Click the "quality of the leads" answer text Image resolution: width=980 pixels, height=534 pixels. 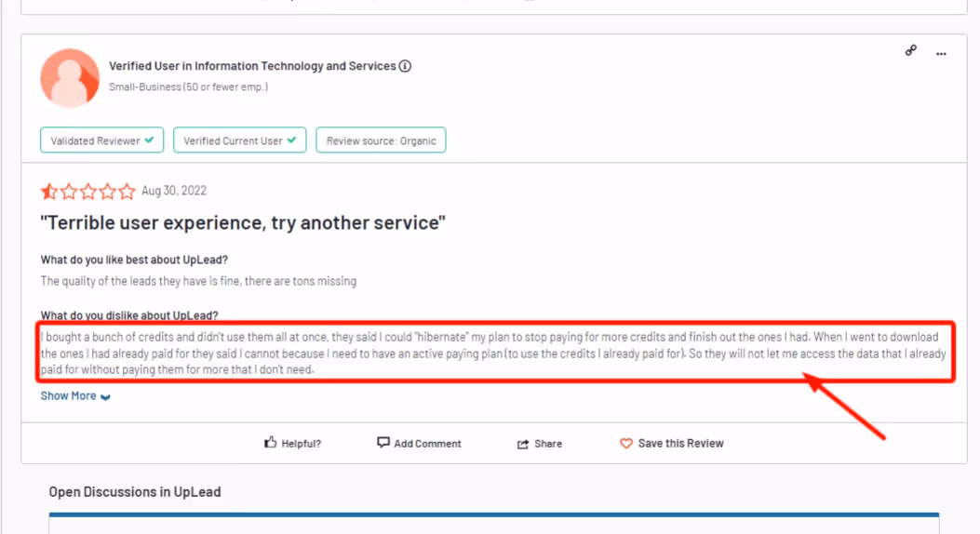pos(199,281)
